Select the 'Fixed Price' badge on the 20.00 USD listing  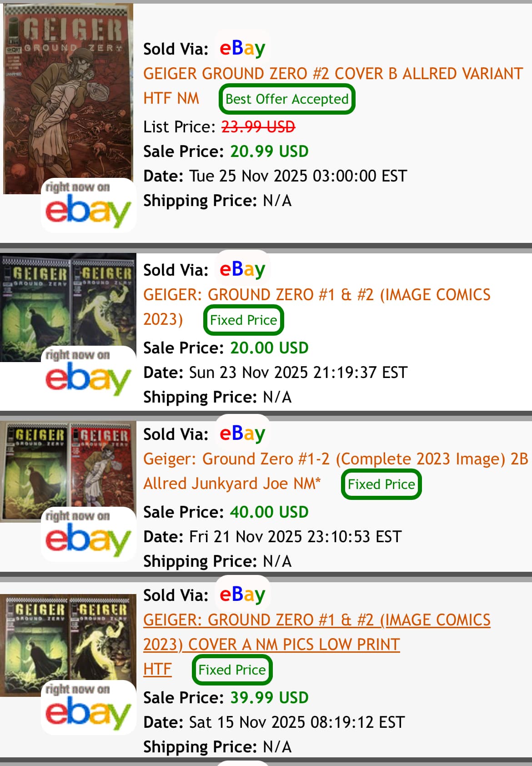pos(243,320)
